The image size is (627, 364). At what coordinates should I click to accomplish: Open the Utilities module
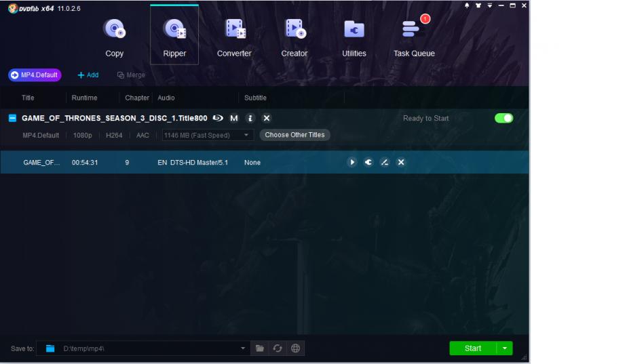[354, 37]
